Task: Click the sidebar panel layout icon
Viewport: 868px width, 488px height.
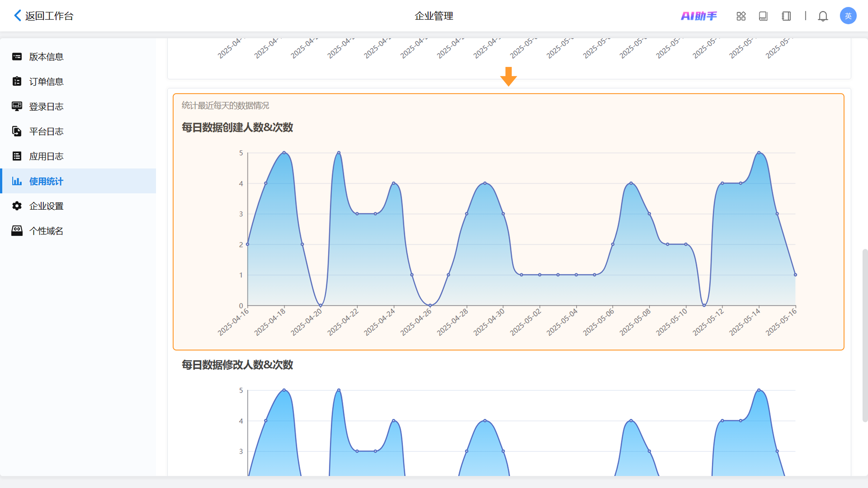Action: point(786,16)
